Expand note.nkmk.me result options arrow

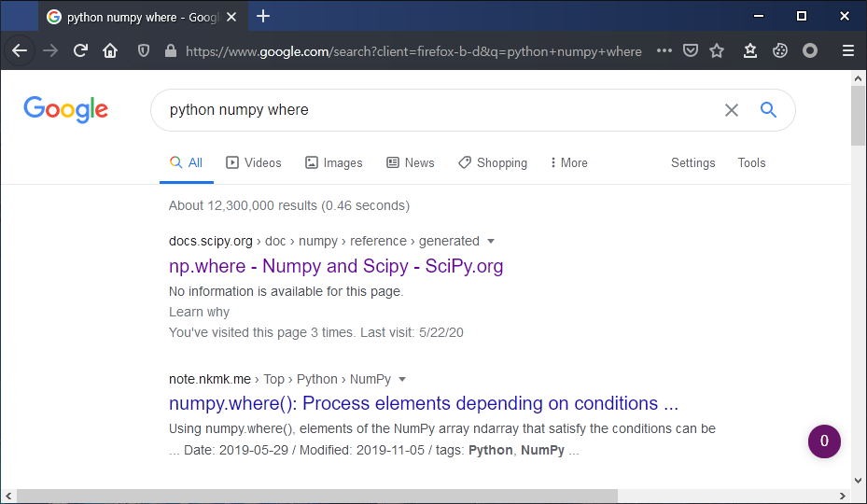click(x=402, y=380)
